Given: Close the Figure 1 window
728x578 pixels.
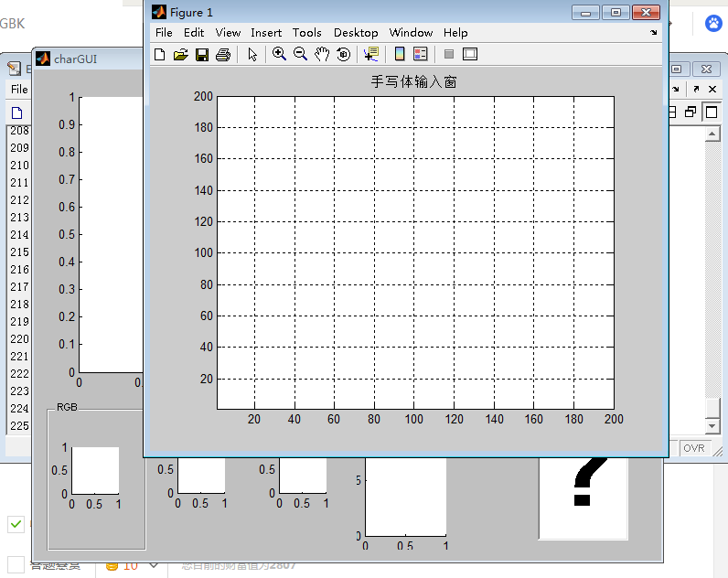Looking at the screenshot, I should tap(646, 13).
